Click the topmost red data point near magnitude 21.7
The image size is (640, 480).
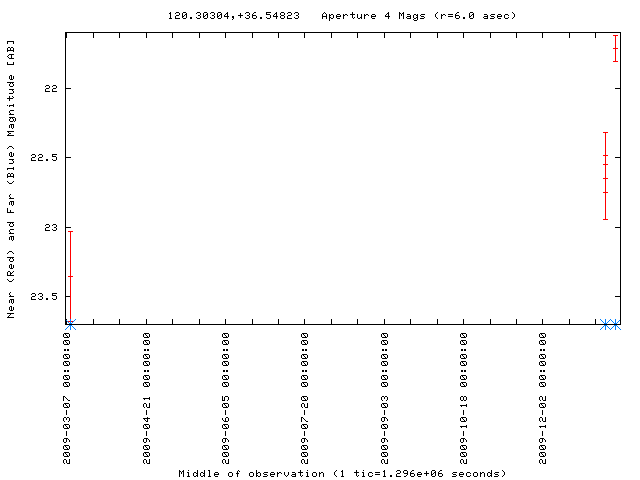point(616,49)
